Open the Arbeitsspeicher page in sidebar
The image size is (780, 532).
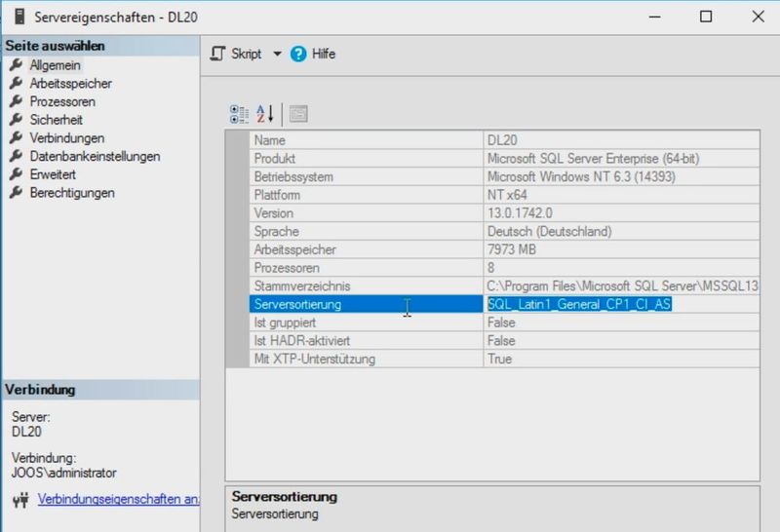click(70, 84)
